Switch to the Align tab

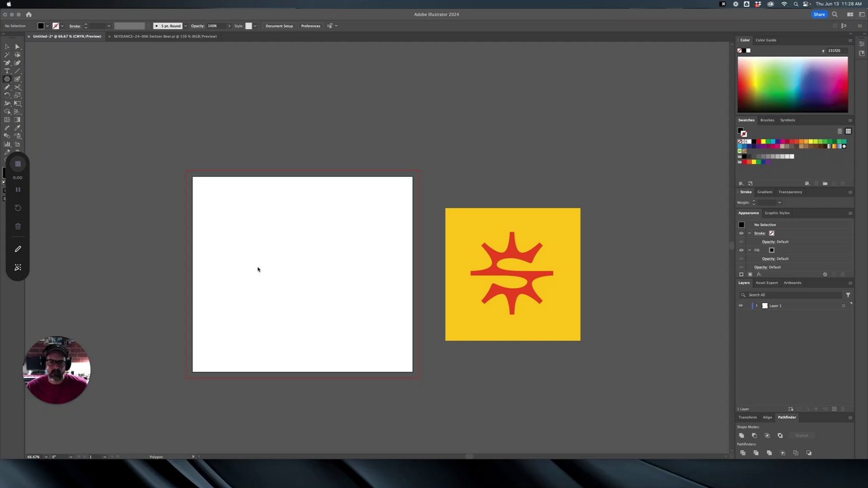point(767,418)
